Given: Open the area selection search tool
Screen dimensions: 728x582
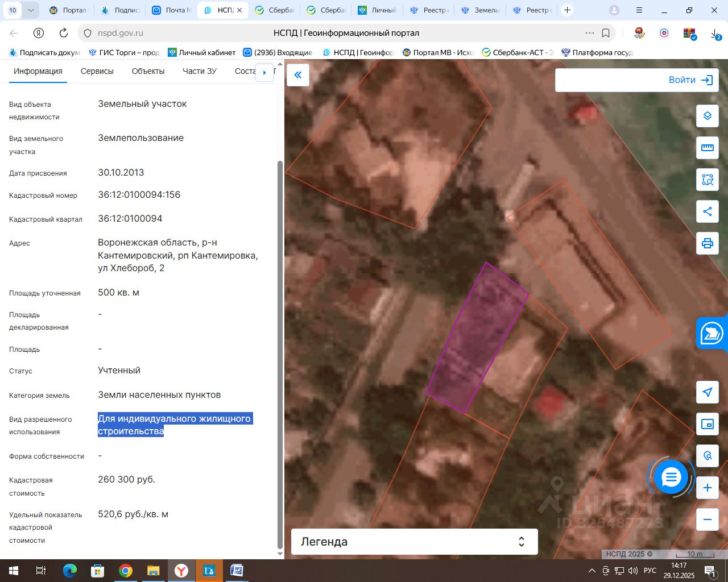Looking at the screenshot, I should pyautogui.click(x=708, y=180).
